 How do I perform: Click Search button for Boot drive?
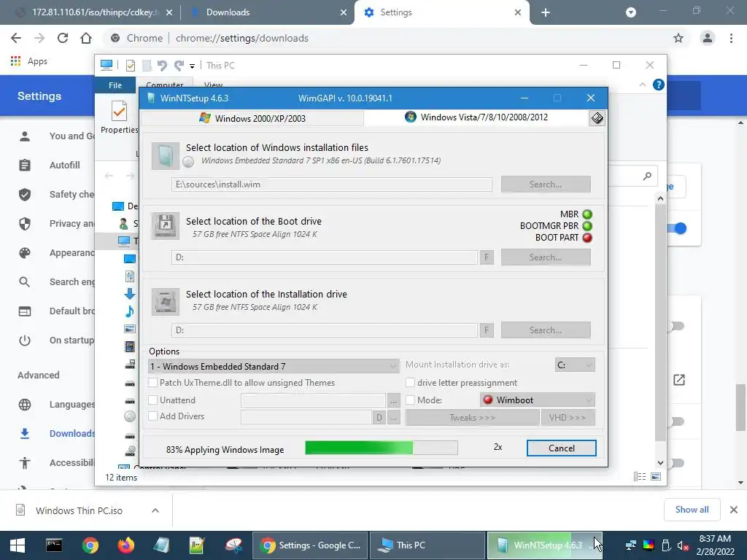point(546,257)
